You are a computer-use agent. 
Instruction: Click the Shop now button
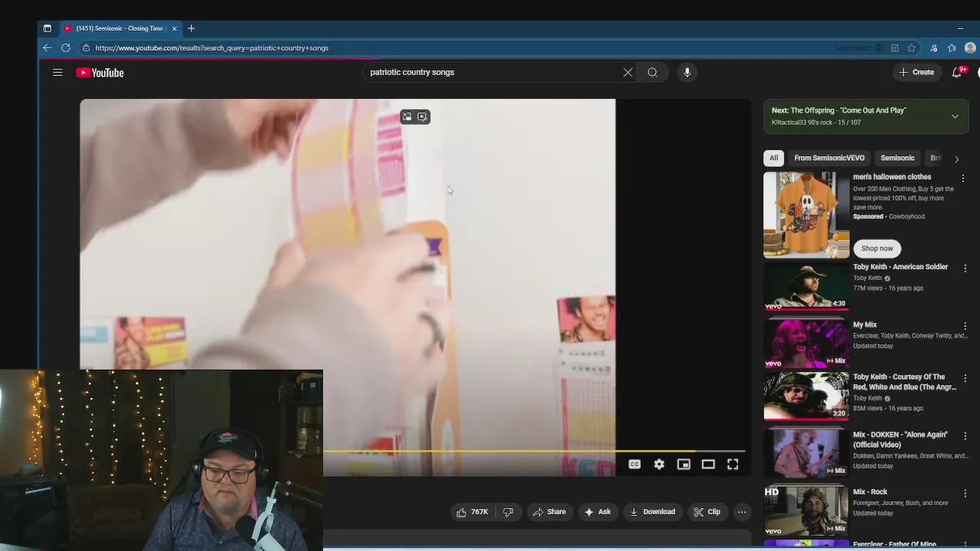877,249
